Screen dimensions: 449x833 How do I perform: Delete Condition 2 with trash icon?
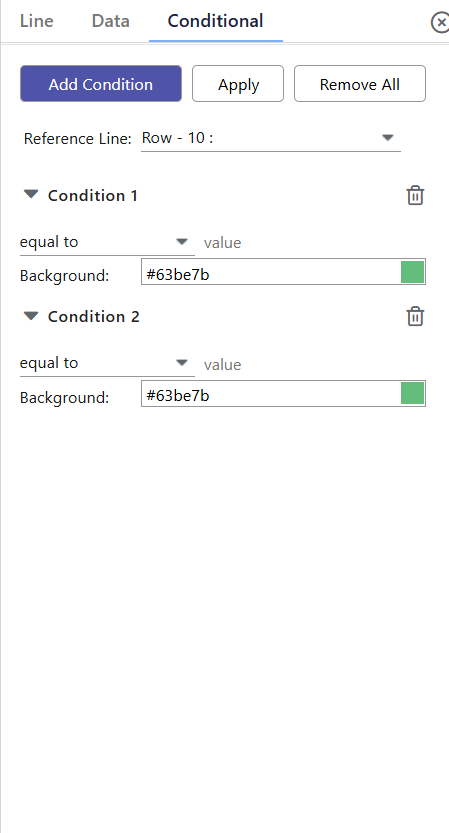415,316
